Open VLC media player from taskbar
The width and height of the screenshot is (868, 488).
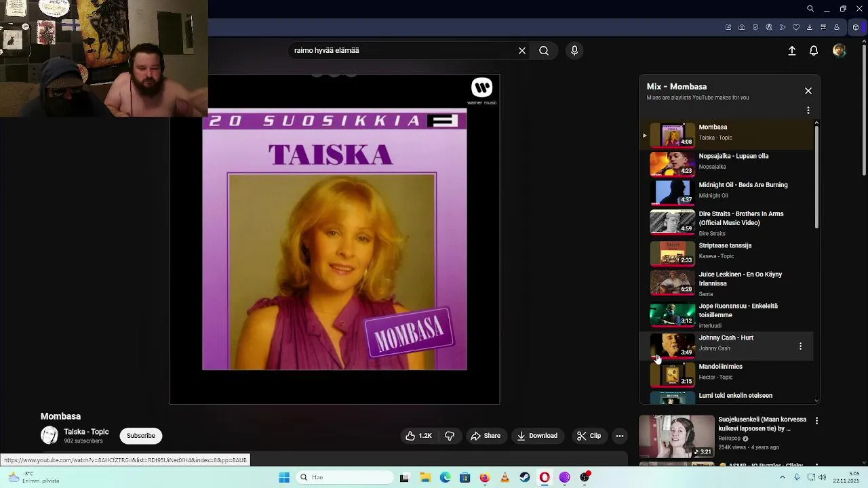(505, 477)
